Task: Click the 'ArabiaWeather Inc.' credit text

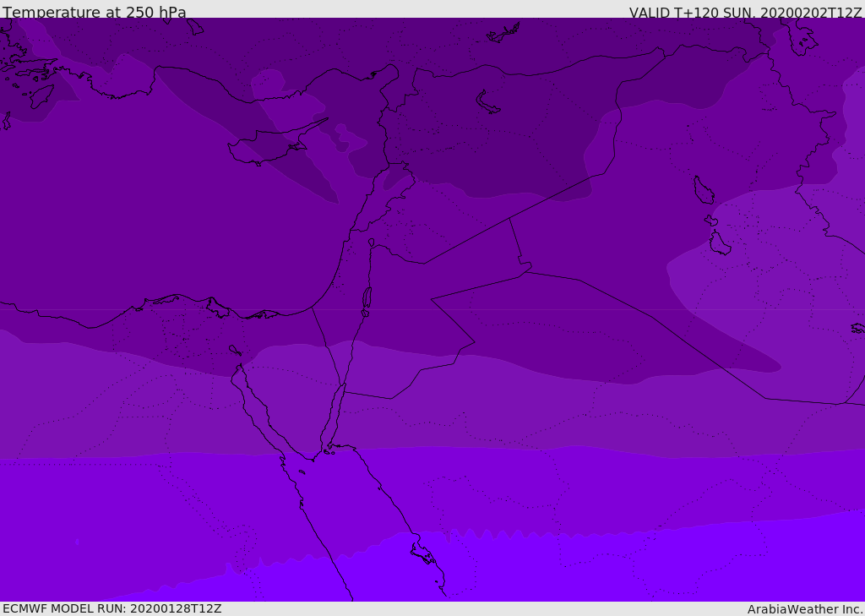Action: [x=805, y=609]
